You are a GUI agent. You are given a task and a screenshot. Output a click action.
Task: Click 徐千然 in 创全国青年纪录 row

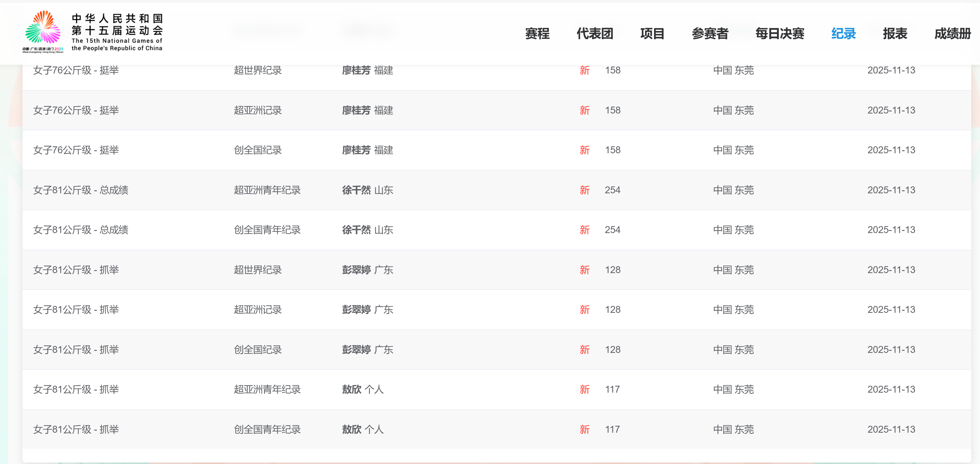[356, 230]
